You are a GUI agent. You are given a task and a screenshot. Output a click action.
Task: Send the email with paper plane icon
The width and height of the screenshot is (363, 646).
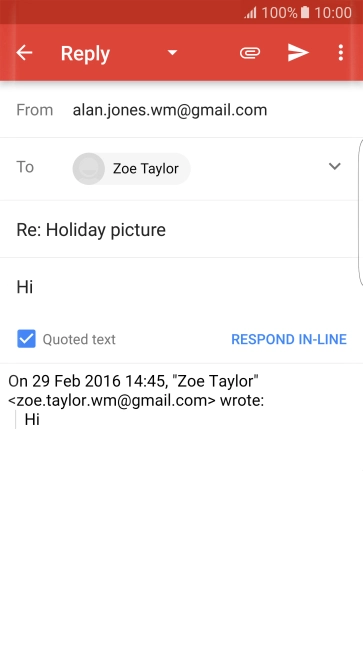click(298, 53)
